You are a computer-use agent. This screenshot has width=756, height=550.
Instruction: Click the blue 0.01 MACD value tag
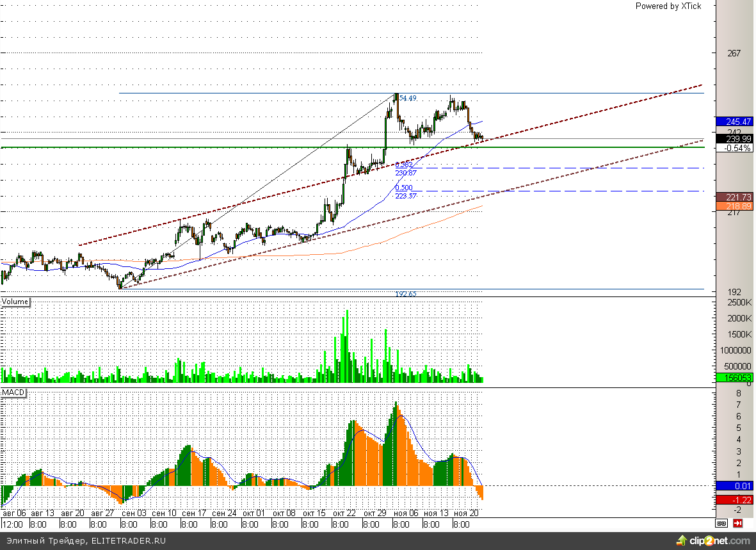tap(733, 486)
